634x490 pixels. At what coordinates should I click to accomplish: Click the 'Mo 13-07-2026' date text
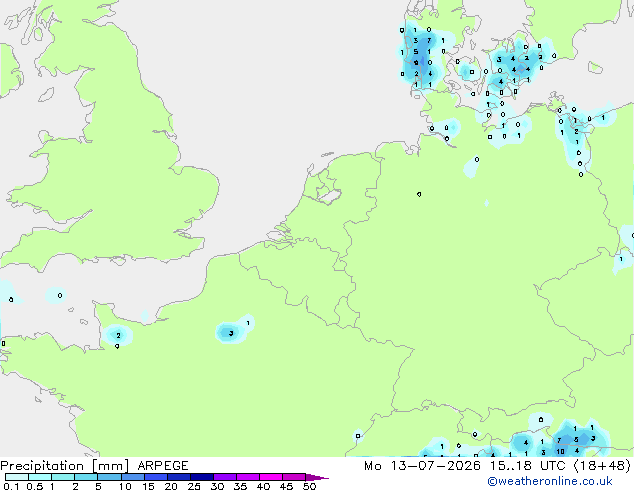click(x=422, y=466)
